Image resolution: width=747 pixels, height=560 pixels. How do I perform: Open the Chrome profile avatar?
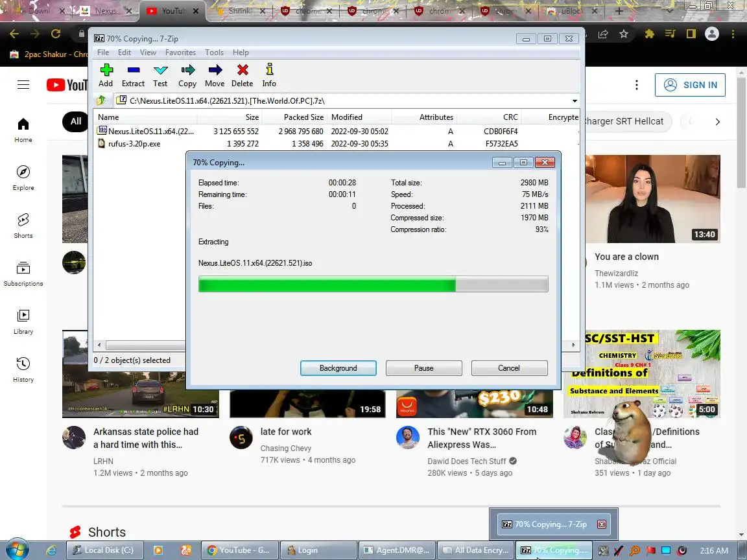[712, 34]
